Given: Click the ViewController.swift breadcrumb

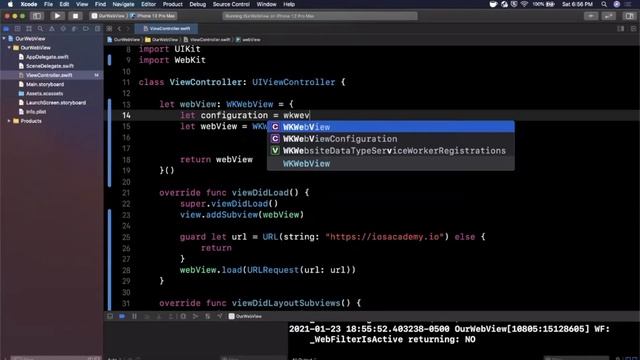Looking at the screenshot, I should click(207, 40).
